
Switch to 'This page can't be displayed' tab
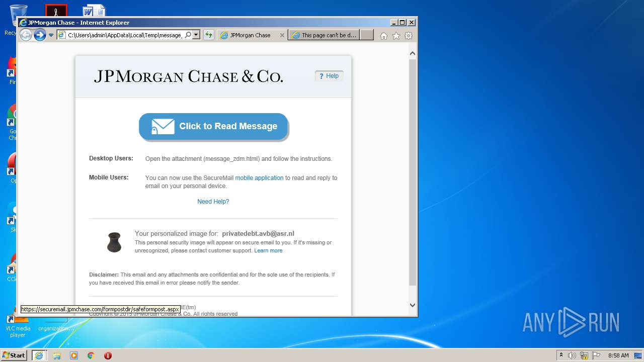tap(325, 35)
